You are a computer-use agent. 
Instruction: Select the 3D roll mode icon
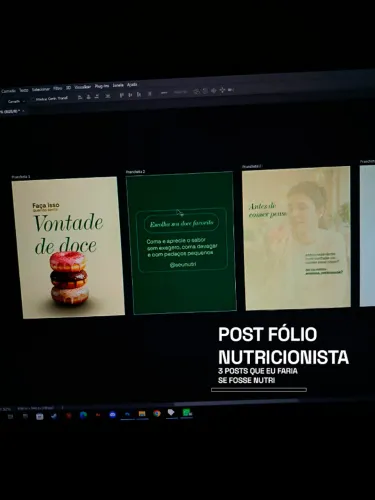click(x=205, y=91)
